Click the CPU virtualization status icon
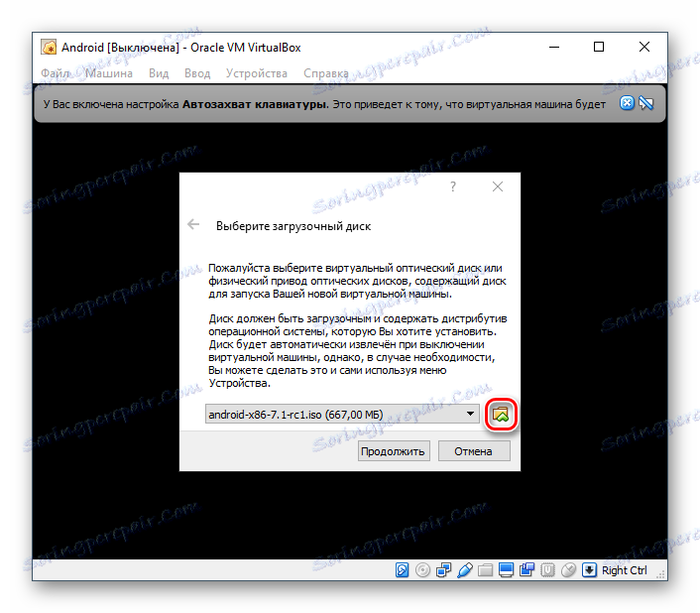 click(547, 570)
